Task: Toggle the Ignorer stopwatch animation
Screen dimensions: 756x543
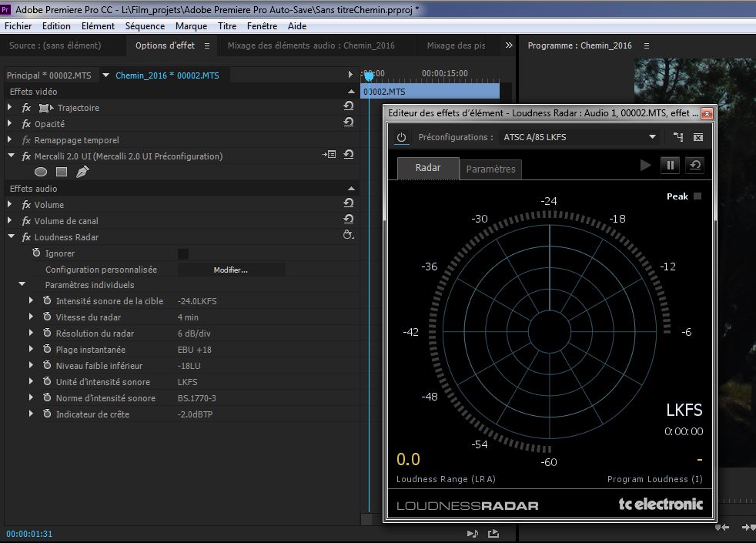Action: click(x=36, y=253)
